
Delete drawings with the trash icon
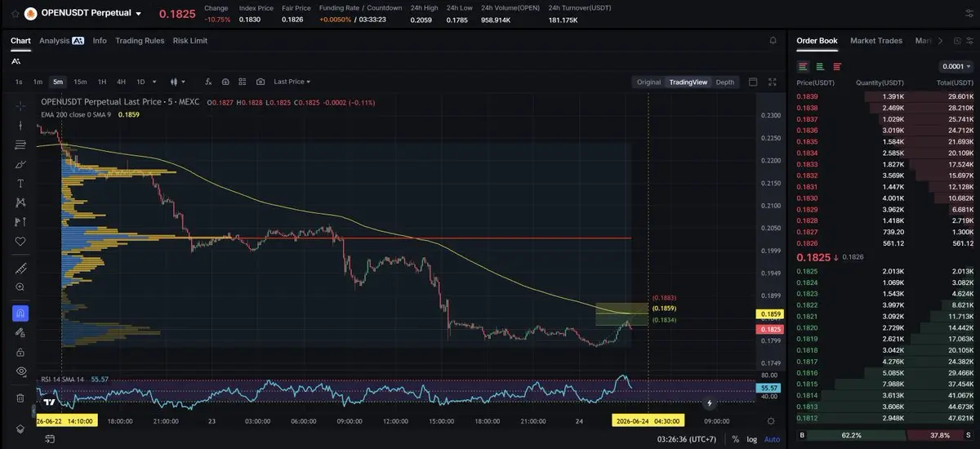tap(20, 398)
